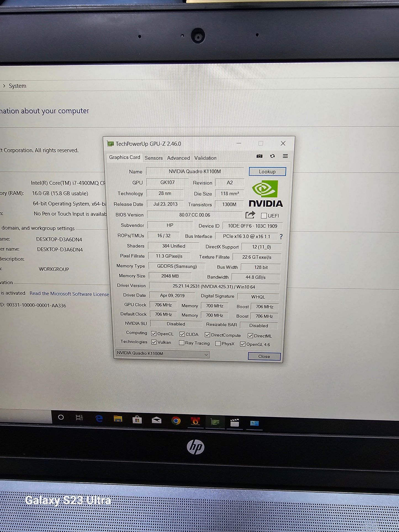Toggle the Vulkan checkbox
Image resolution: width=399 pixels, height=532 pixels.
coord(154,342)
